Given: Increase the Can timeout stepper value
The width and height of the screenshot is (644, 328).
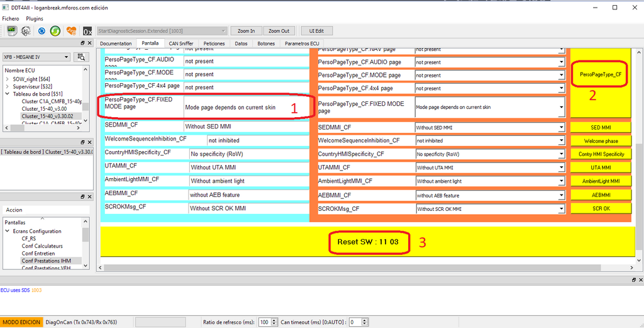Looking at the screenshot, I should (364, 320).
